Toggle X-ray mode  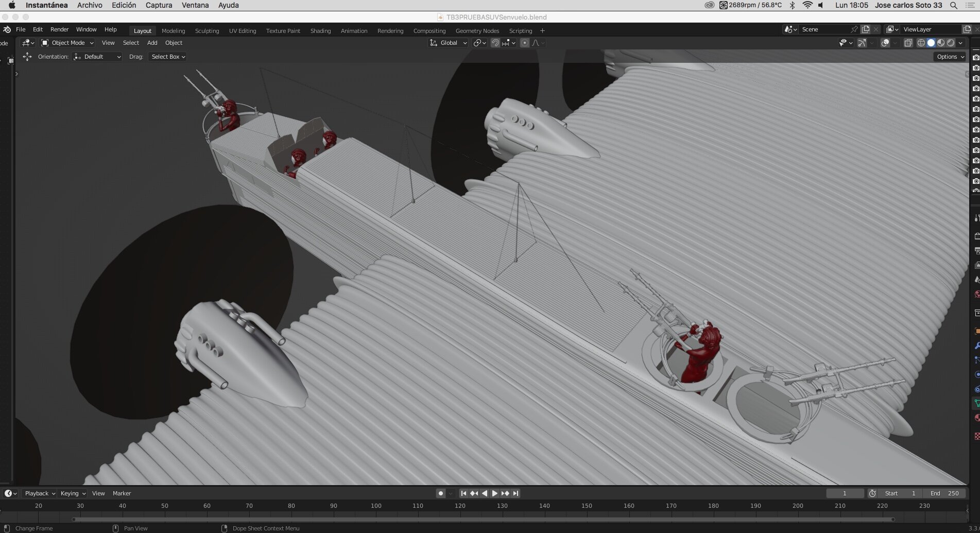[908, 43]
